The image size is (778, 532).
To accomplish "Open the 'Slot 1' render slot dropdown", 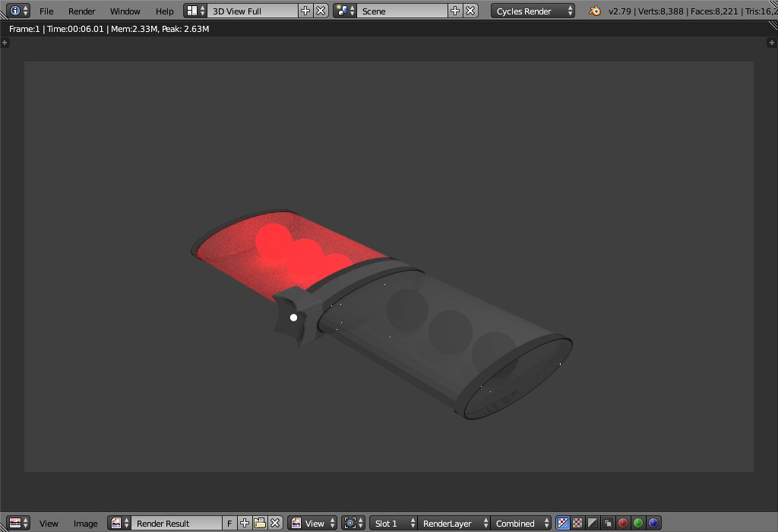I will 393,523.
